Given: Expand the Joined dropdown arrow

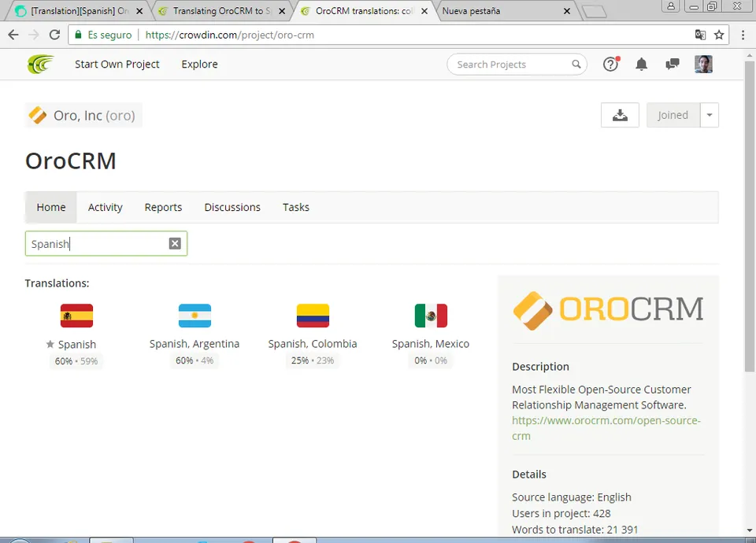Looking at the screenshot, I should [710, 115].
